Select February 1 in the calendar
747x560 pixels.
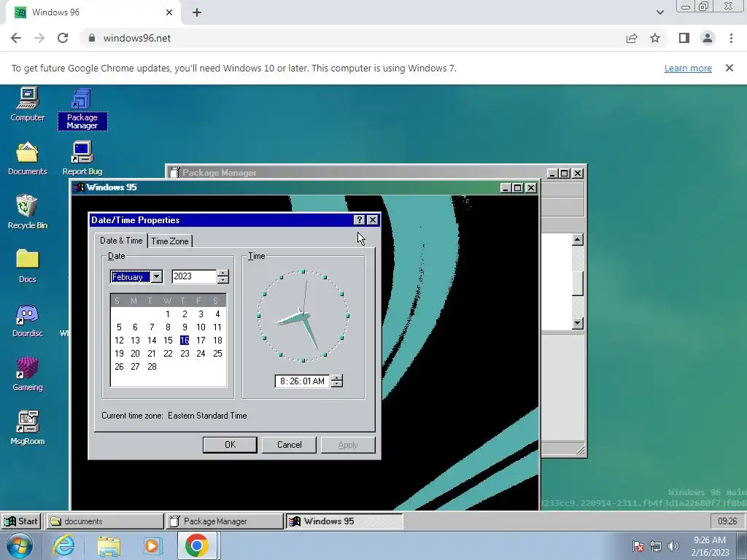coord(168,314)
